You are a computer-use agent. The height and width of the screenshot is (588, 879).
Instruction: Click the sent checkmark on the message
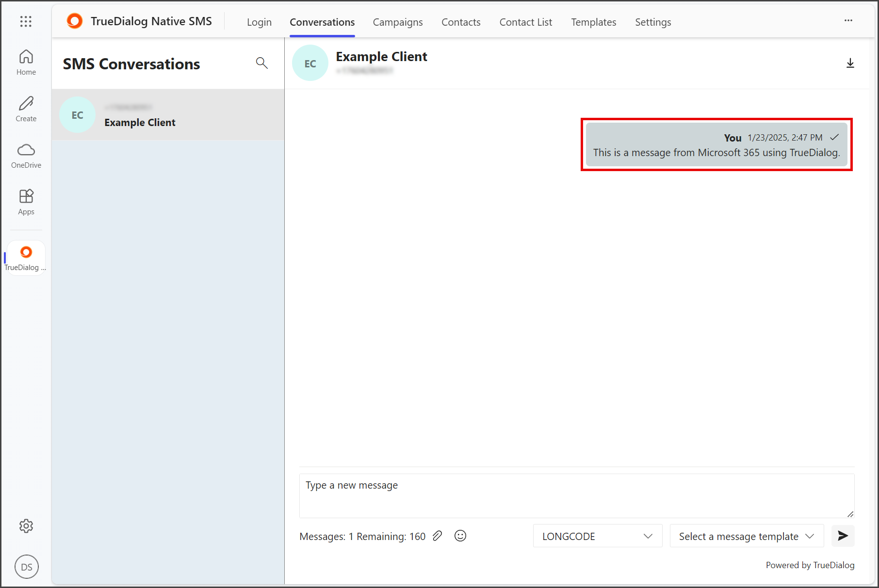click(x=834, y=137)
